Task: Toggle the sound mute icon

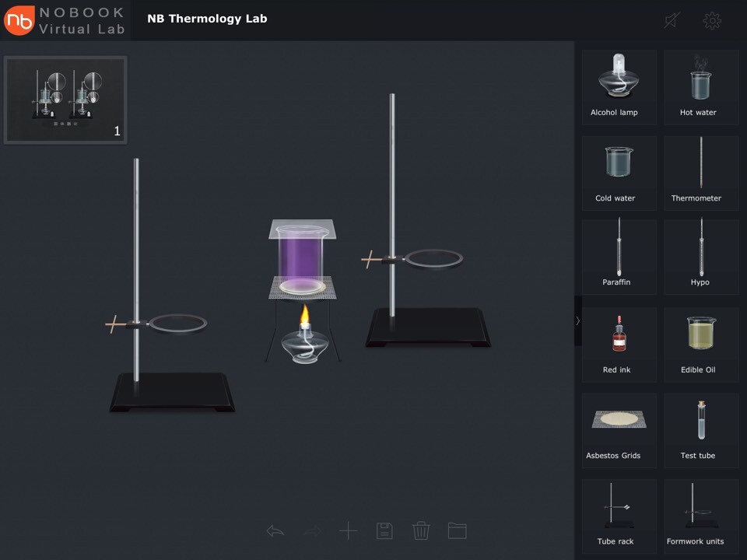Action: (x=672, y=21)
